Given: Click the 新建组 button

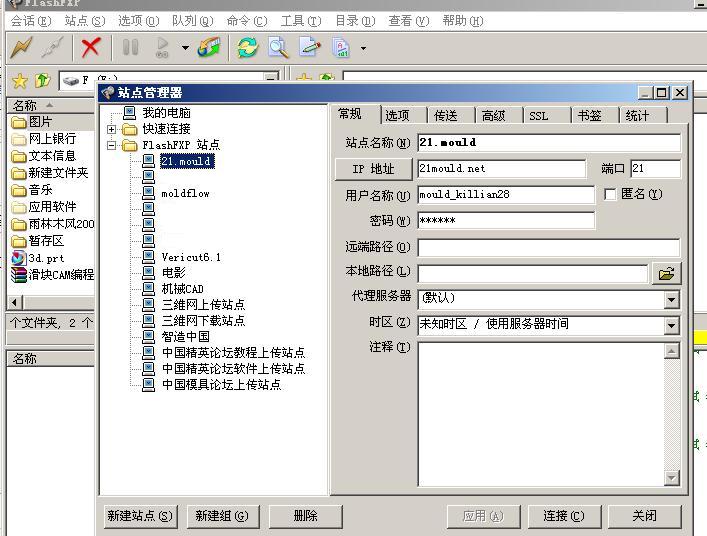Looking at the screenshot, I should [x=222, y=516].
